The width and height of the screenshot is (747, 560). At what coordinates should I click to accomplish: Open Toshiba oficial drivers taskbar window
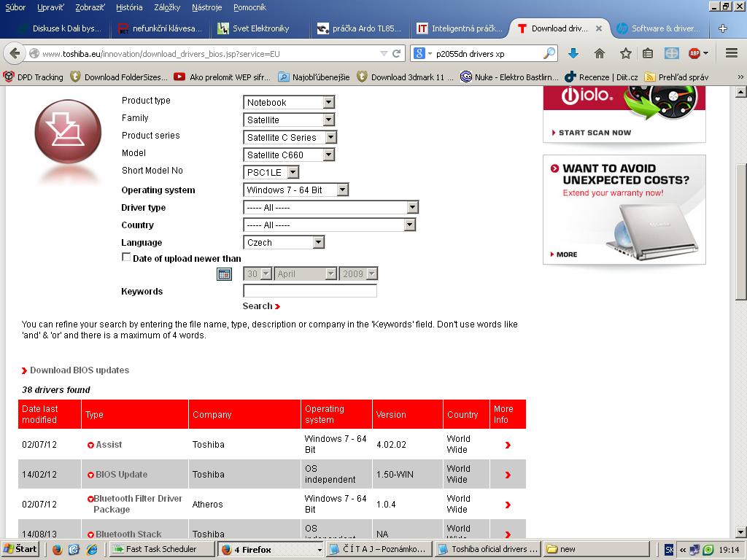pos(489,549)
